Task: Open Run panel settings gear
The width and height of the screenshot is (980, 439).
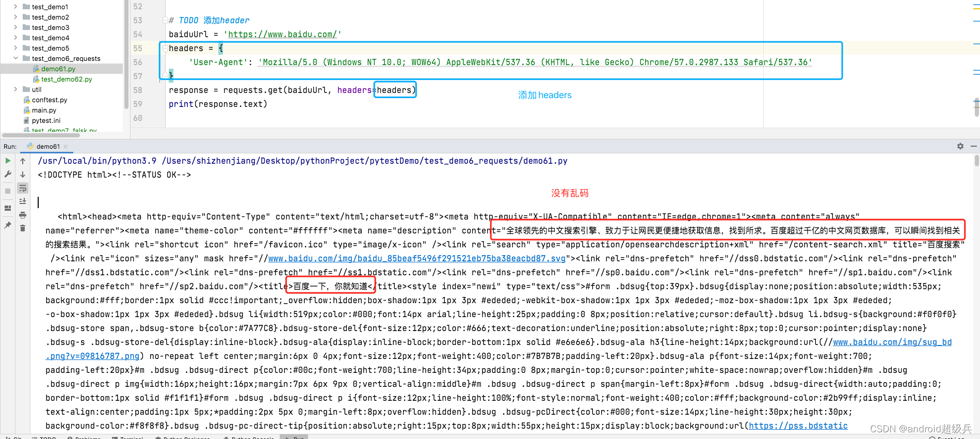Action: (960, 146)
